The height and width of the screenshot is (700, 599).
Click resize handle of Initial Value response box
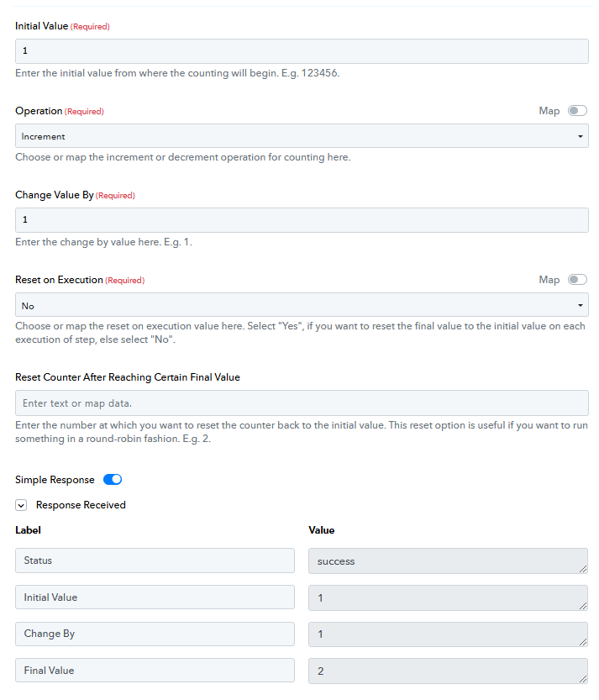(583, 606)
